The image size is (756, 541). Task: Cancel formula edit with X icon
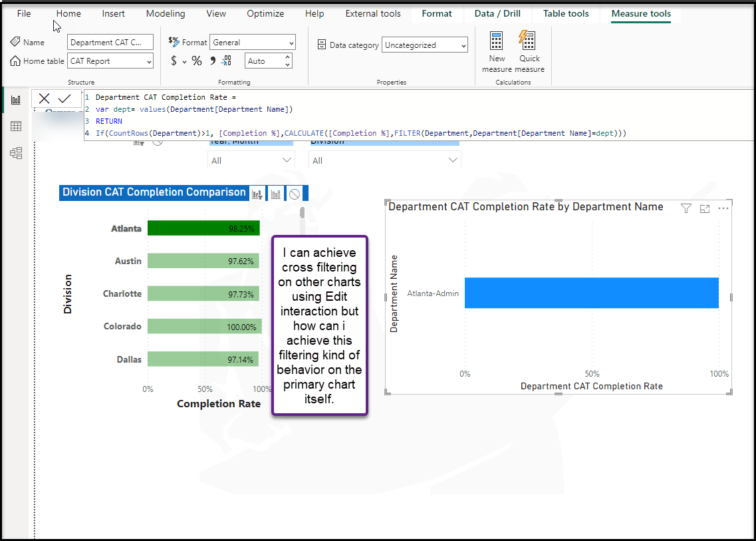click(44, 98)
